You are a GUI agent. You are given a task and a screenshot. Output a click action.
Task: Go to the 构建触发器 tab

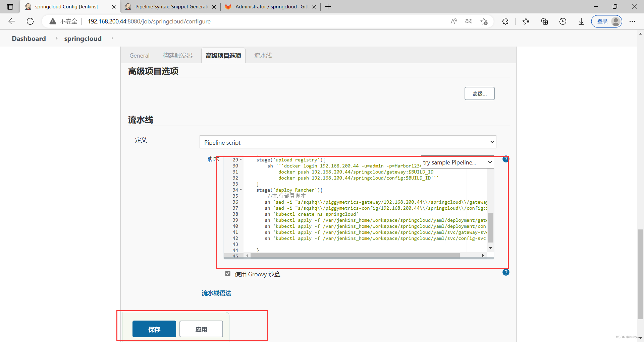pos(177,56)
